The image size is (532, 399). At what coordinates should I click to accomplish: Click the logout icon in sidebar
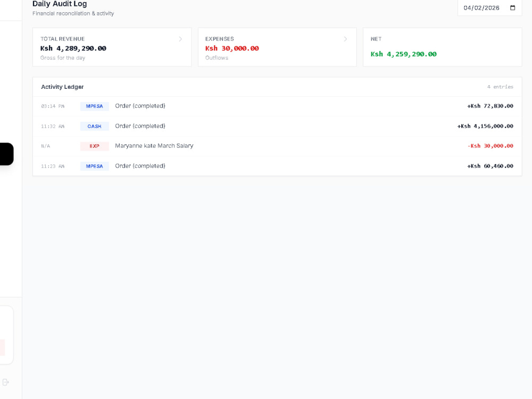(6, 382)
